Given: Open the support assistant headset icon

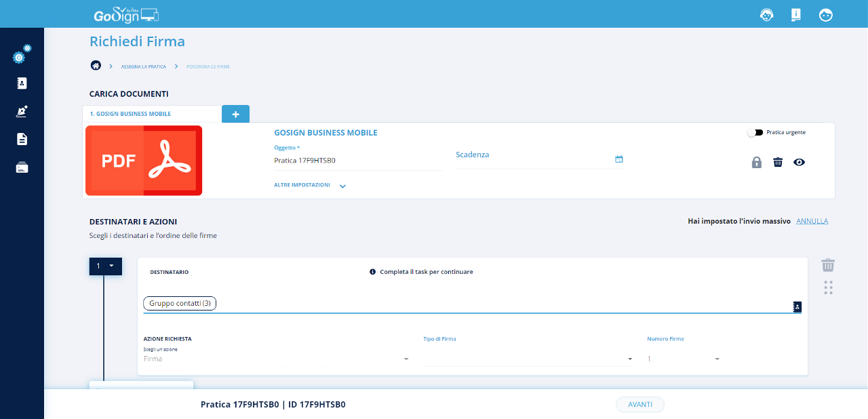Looking at the screenshot, I should (x=766, y=15).
